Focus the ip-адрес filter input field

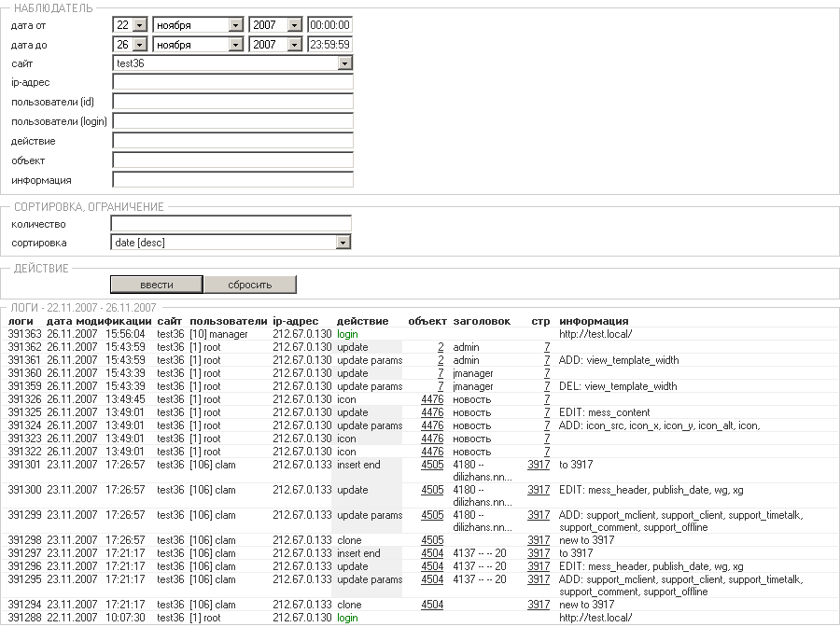point(233,82)
